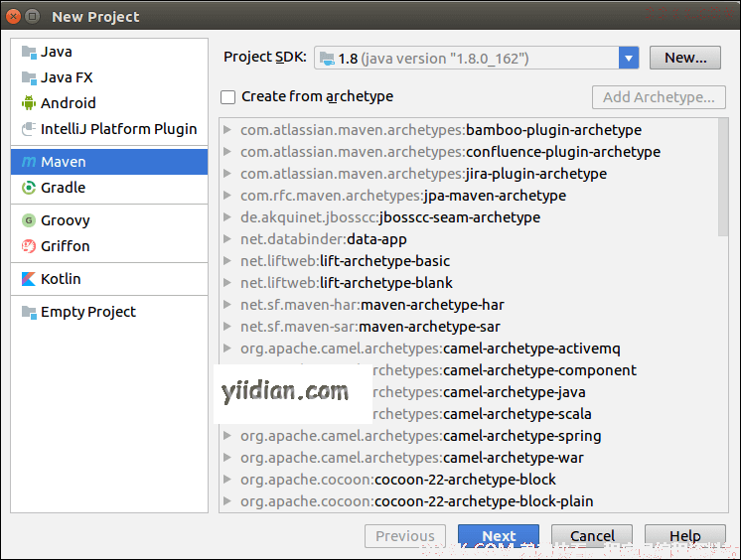This screenshot has width=741, height=560.
Task: Click the Android robot icon
Action: tap(29, 103)
